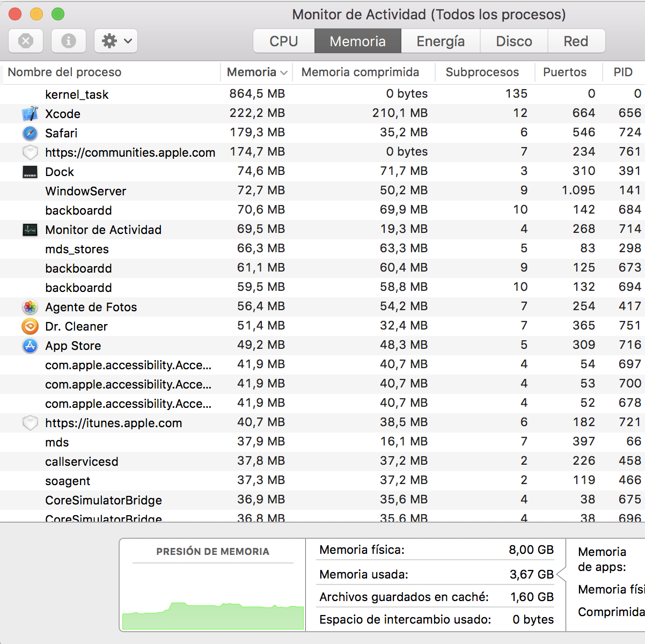
Task: Sort by Memoria comprimida column header
Action: 360,72
